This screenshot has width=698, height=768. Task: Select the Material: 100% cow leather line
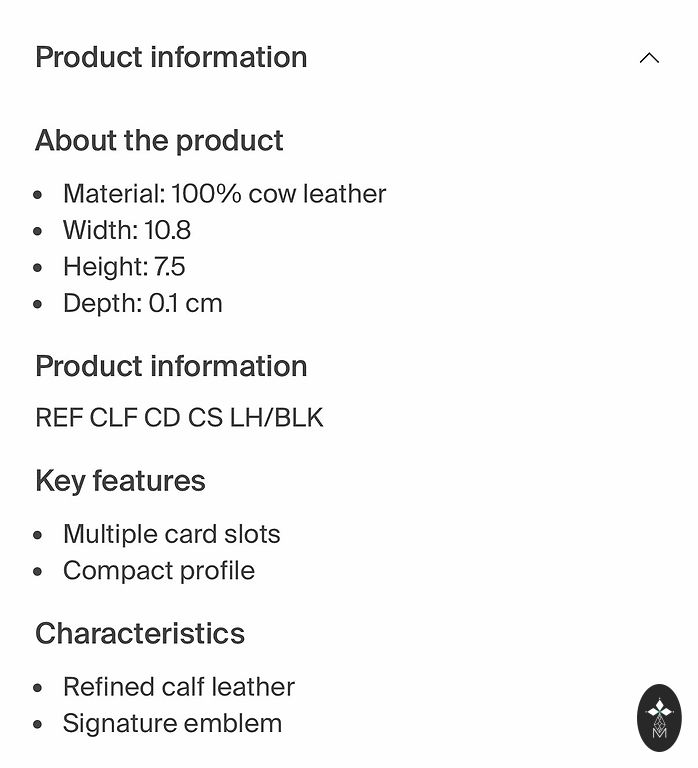click(224, 194)
